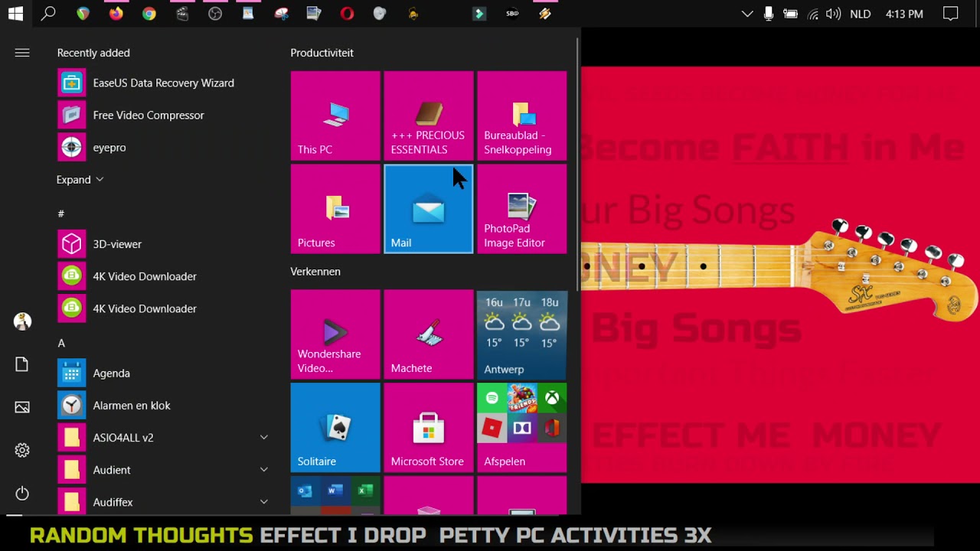Screen dimensions: 980x551
Task: Launch Opera browser from the taskbar
Action: pyautogui.click(x=347, y=14)
